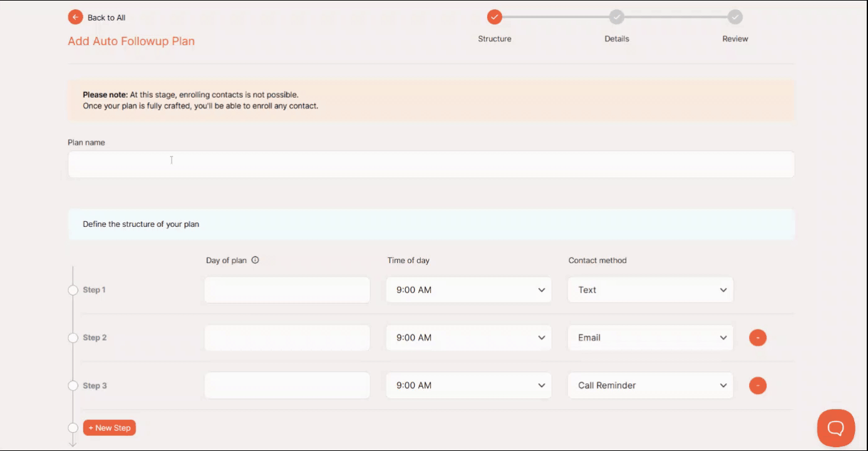This screenshot has height=451, width=868.
Task: Click the Add Auto Followup Plan heading
Action: point(131,41)
